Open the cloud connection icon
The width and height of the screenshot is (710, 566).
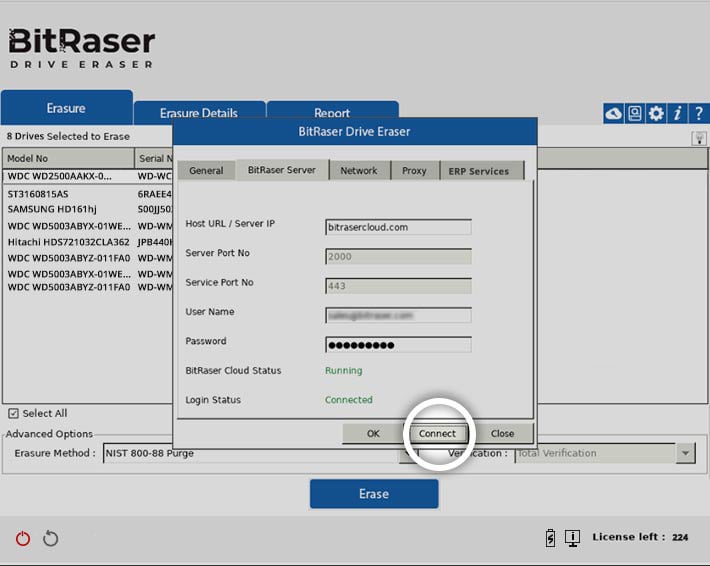point(614,113)
